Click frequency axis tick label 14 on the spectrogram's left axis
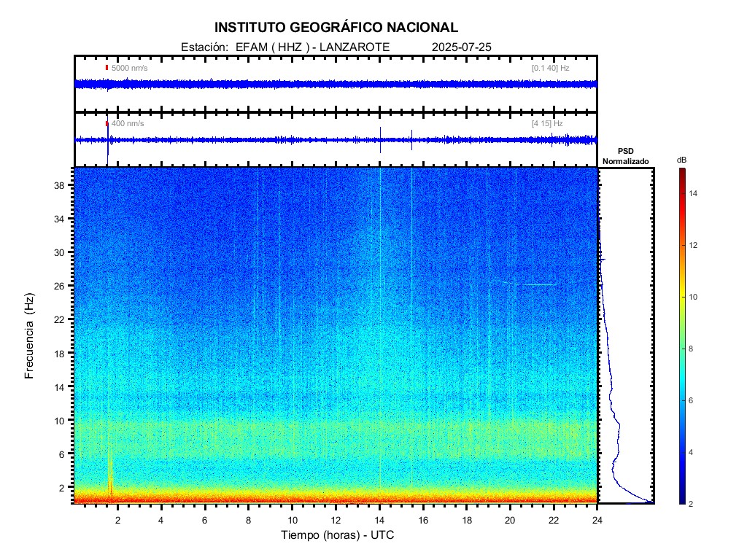Viewport: 747px width, 560px height. coord(59,387)
